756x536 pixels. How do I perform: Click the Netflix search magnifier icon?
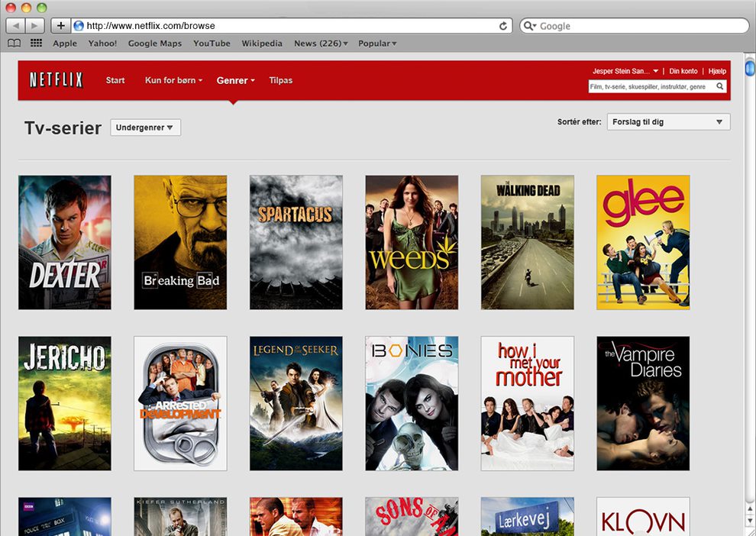tap(720, 86)
